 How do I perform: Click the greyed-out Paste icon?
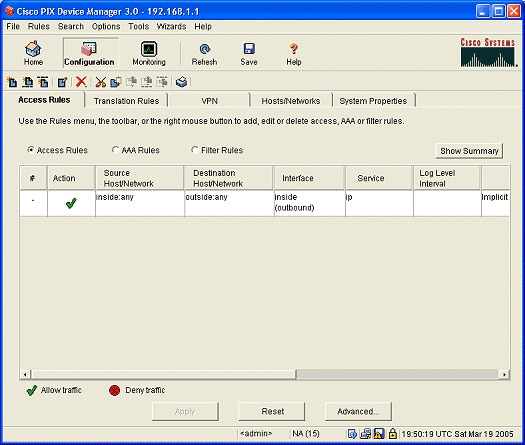tap(131, 82)
